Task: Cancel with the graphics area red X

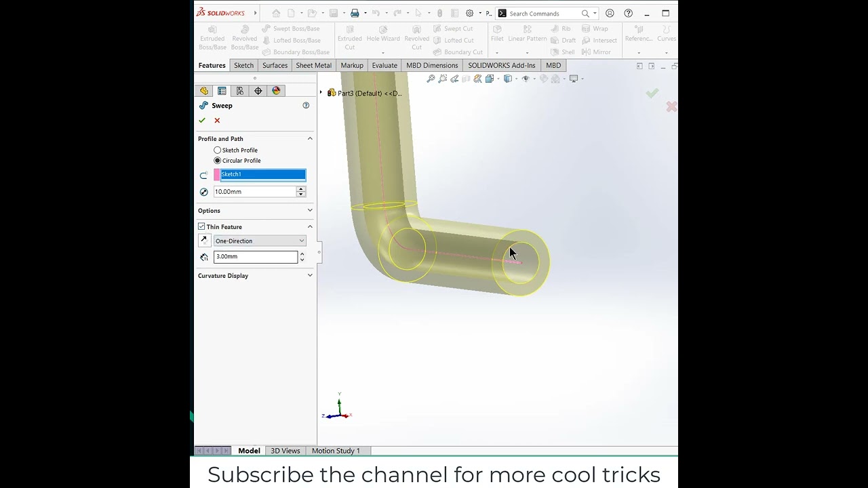Action: tap(671, 107)
